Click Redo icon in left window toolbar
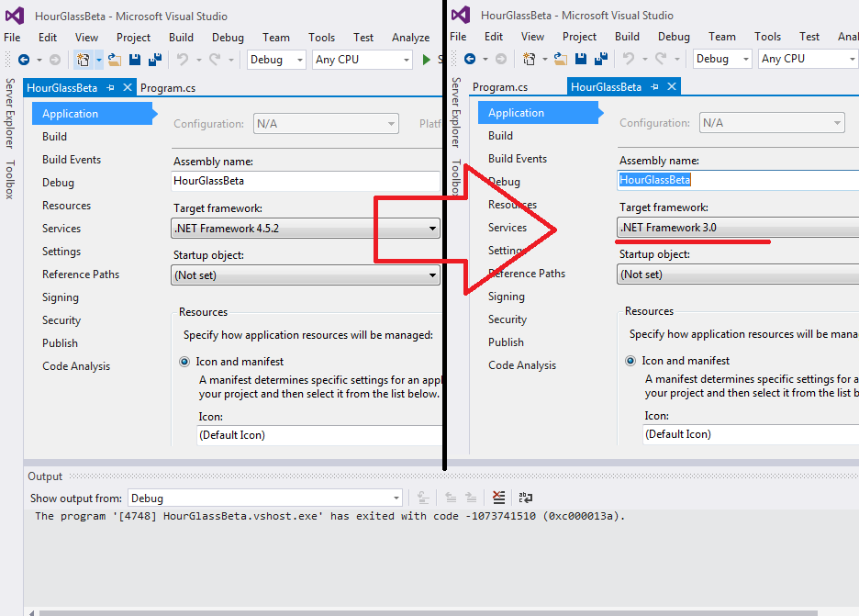The width and height of the screenshot is (859, 616). coord(215,59)
